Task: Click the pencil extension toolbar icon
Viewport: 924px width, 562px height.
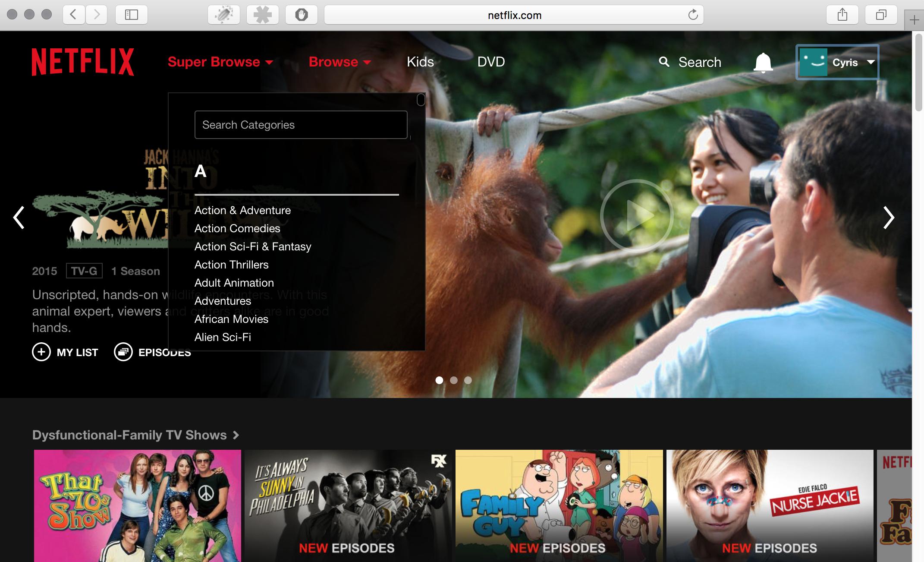Action: [224, 15]
